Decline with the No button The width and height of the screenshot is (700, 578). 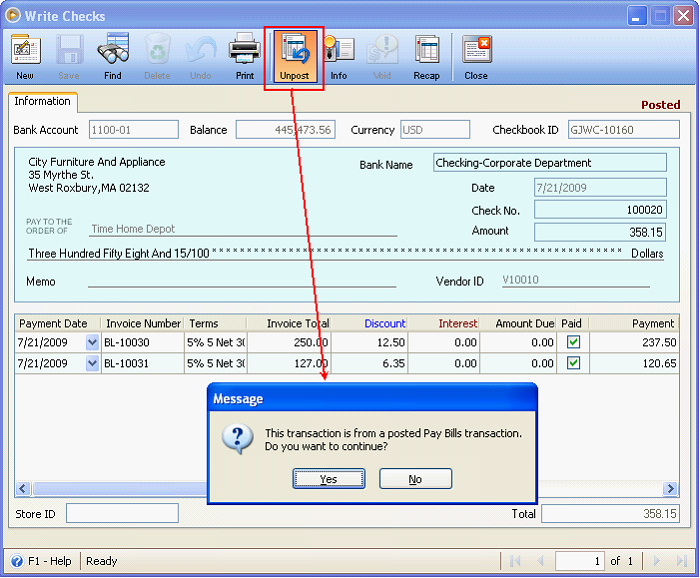[416, 479]
